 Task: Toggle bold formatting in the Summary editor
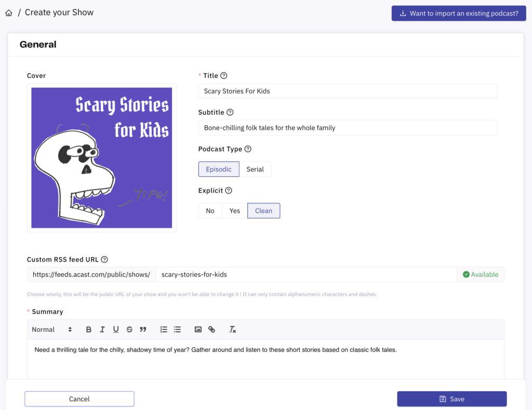tap(88, 329)
